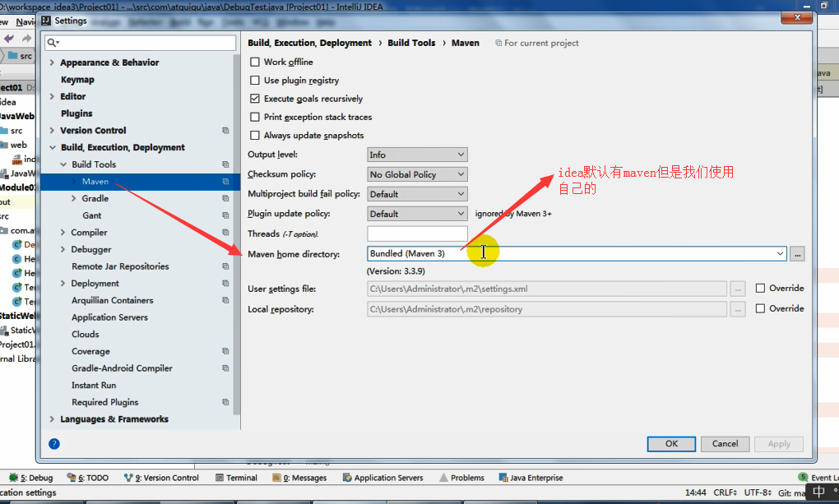Click project-level icon beside Gradle-Android Compiler
839x504 pixels.
click(x=225, y=368)
